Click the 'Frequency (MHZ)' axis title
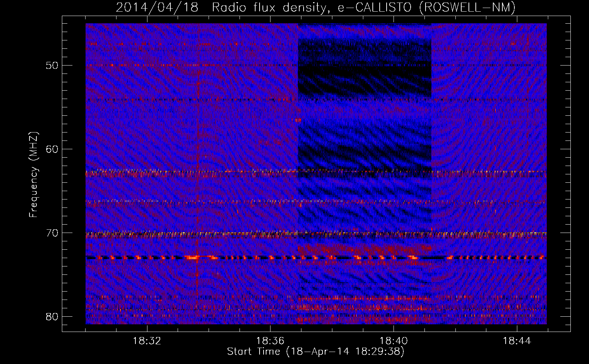This screenshot has height=364, width=589. (33, 175)
